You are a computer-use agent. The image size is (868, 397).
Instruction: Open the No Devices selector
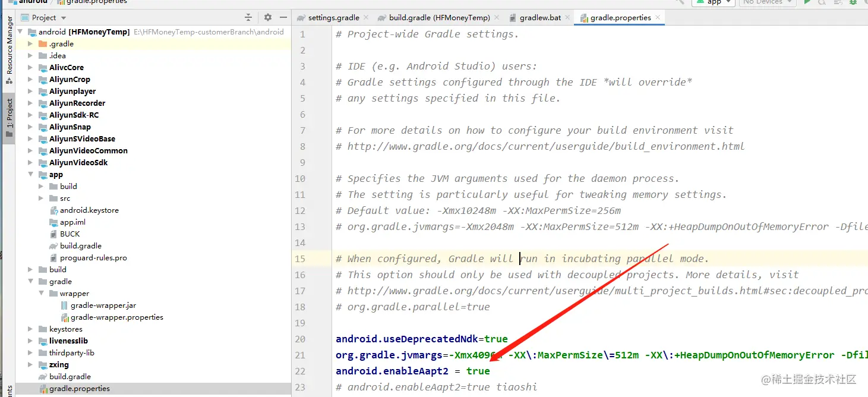[768, 2]
